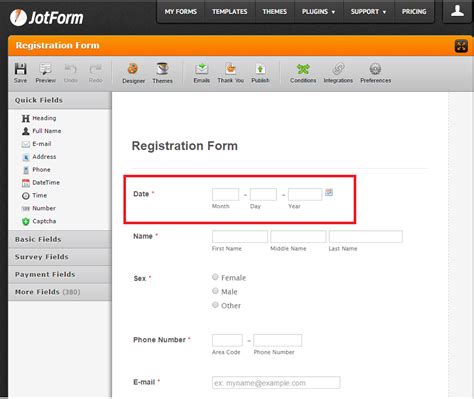Viewport: 474px width, 399px height.
Task: Open the Plugins dropdown menu
Action: [x=318, y=12]
